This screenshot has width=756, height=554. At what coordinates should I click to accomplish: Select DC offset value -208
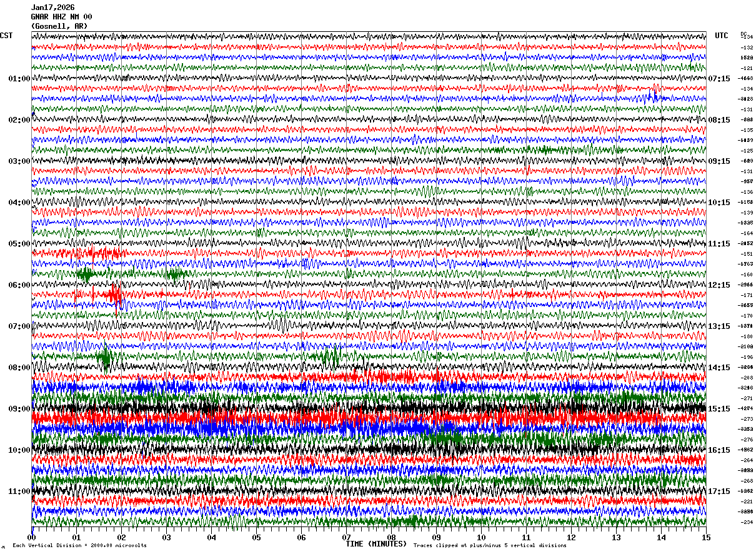point(747,378)
